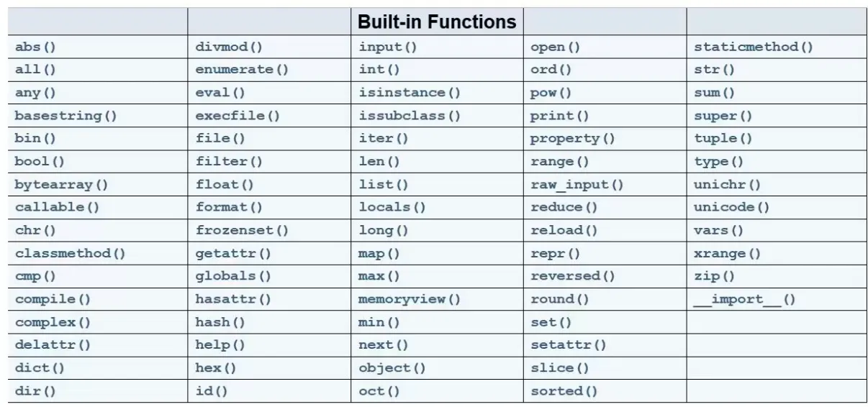
Task: Select the sorted() function link
Action: tap(564, 391)
